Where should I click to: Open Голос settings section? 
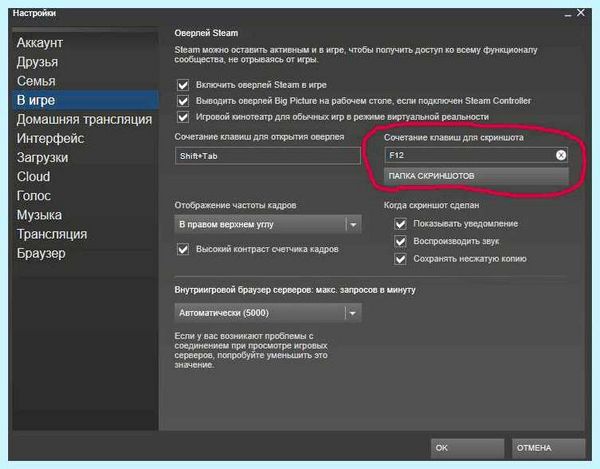(85, 195)
